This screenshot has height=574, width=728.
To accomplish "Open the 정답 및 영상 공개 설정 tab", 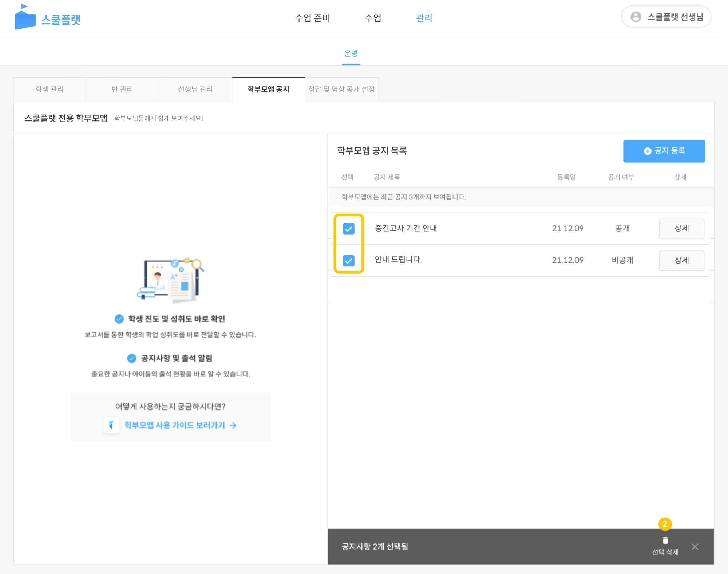I will [341, 89].
